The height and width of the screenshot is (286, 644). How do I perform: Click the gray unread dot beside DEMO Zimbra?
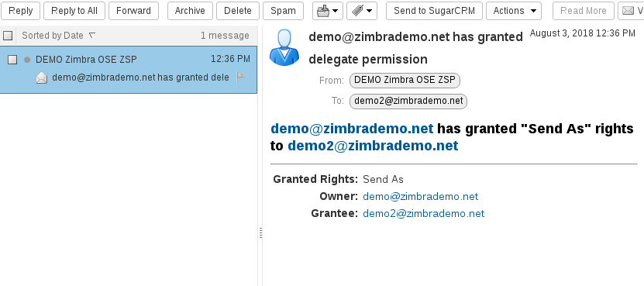[27, 60]
